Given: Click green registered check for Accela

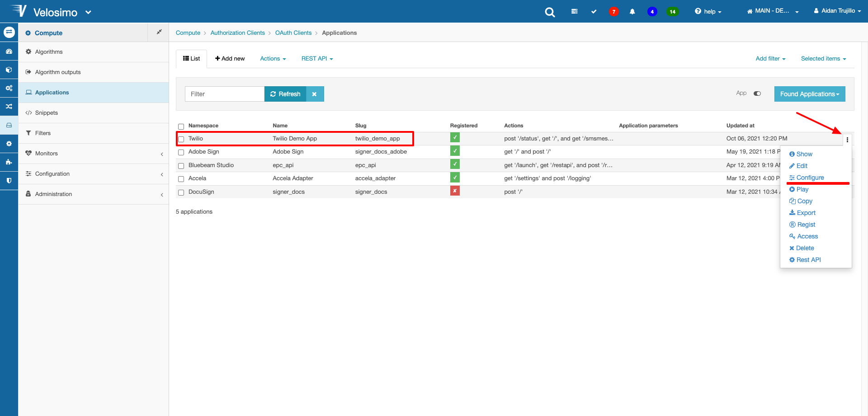Looking at the screenshot, I should (455, 178).
